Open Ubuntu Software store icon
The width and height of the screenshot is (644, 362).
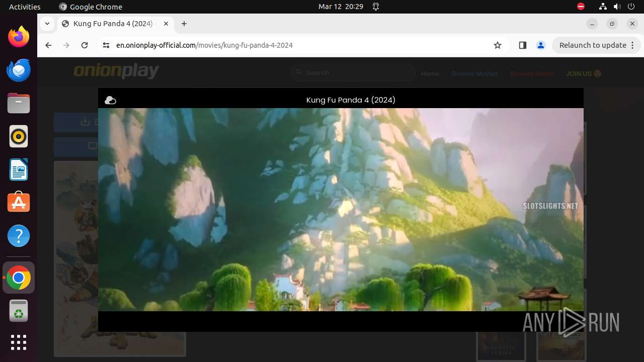coord(19,203)
